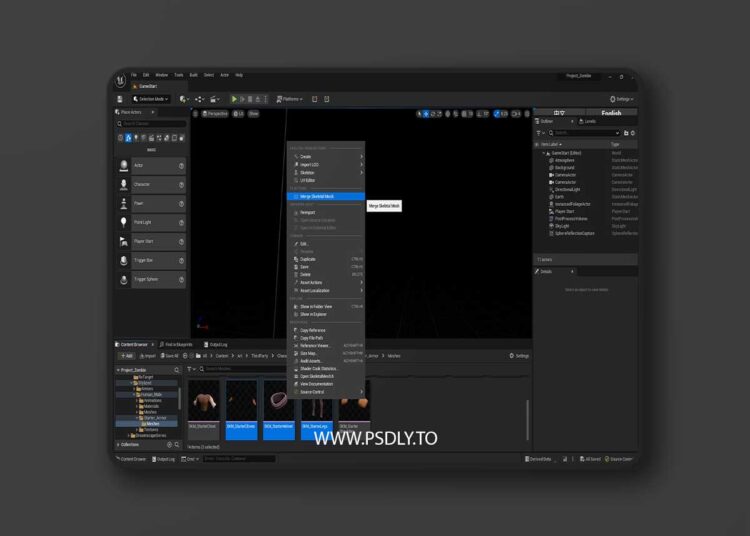This screenshot has width=750, height=536.
Task: Click the Save icon in main toolbar
Action: point(121,99)
